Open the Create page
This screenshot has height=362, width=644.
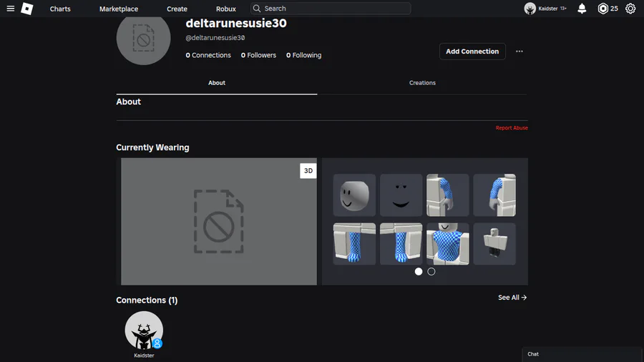(x=177, y=9)
